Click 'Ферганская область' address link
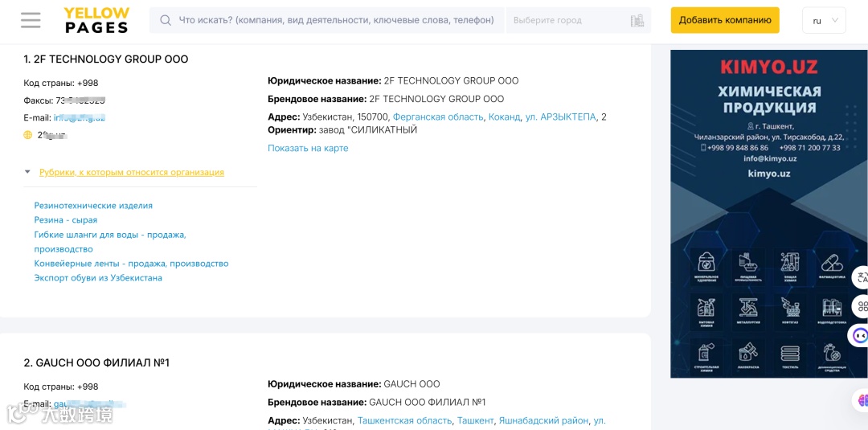 coord(439,117)
